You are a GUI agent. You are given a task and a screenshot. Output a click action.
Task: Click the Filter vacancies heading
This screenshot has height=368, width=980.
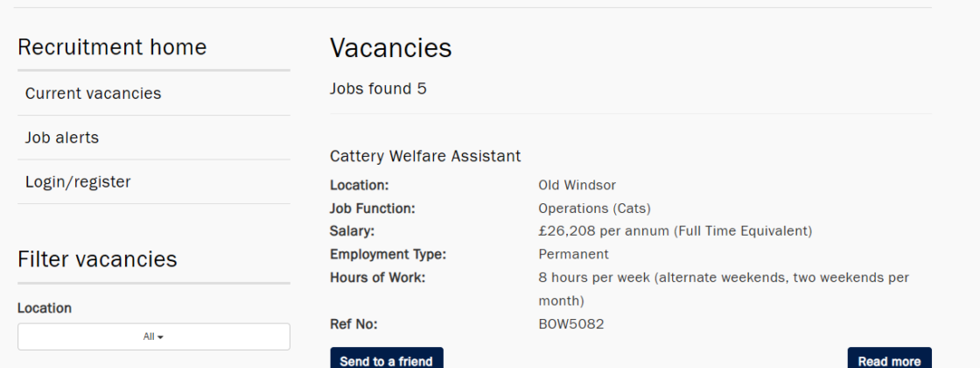(x=97, y=259)
